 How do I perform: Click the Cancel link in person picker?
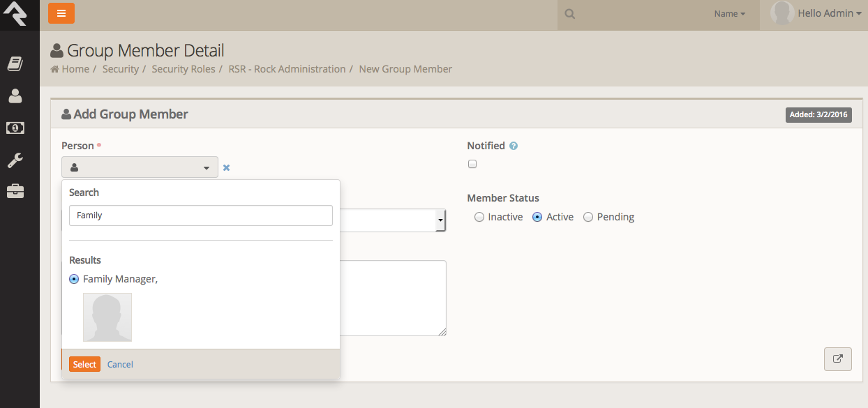(x=120, y=364)
